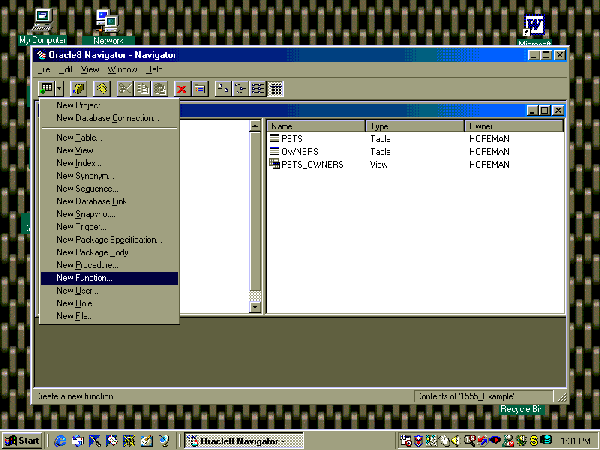The width and height of the screenshot is (600, 450).
Task: Open the Recycle Bin desktop icon
Action: pos(521,409)
